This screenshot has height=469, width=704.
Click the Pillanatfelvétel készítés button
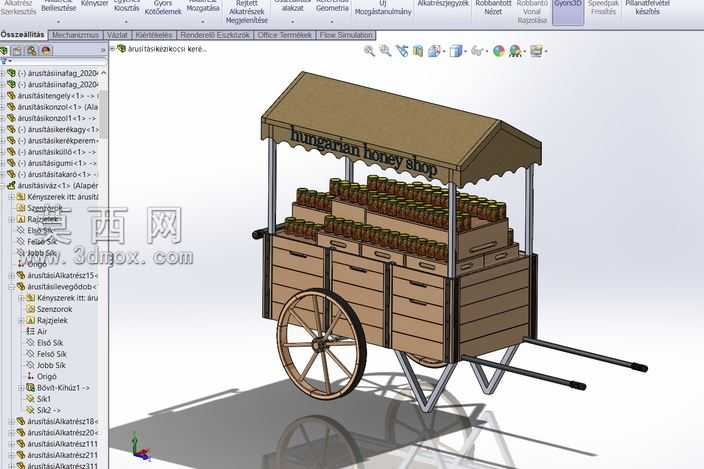[647, 9]
